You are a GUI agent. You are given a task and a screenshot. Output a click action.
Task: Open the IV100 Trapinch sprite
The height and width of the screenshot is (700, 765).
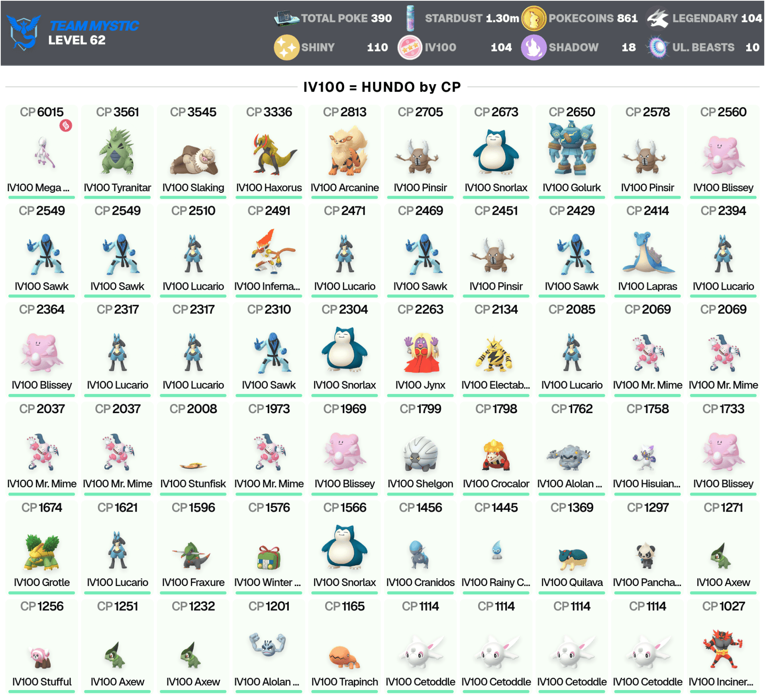[344, 657]
